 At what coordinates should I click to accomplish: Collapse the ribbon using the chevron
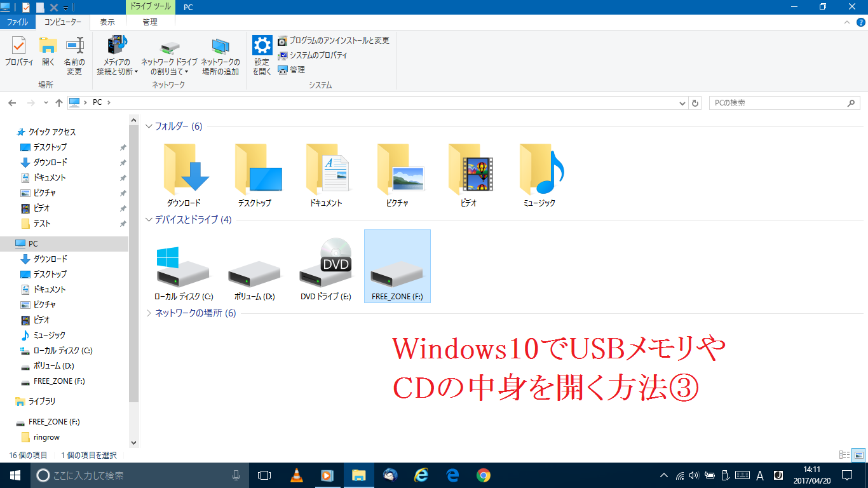(x=847, y=22)
